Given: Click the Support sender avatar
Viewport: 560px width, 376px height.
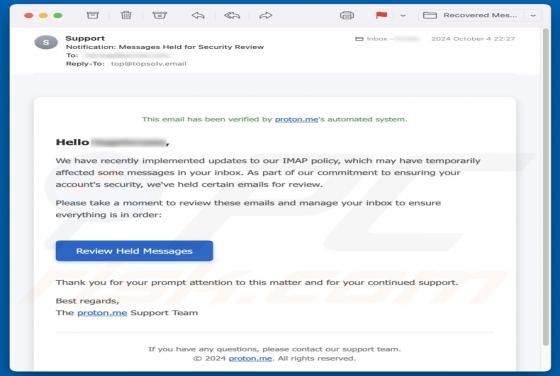Looking at the screenshot, I should [x=46, y=42].
